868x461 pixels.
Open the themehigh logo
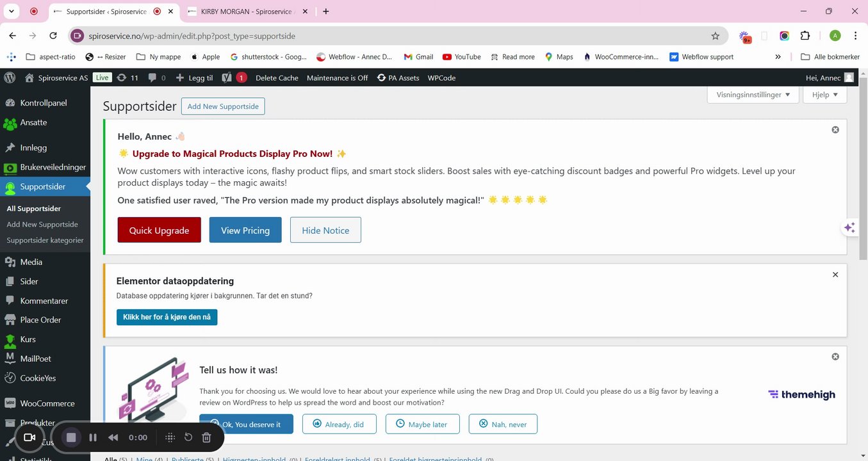pyautogui.click(x=801, y=394)
